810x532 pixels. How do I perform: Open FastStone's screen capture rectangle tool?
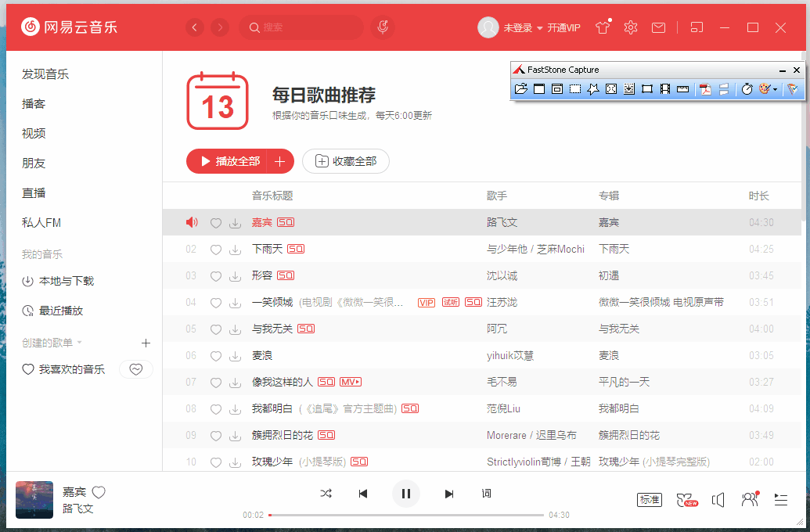click(x=574, y=88)
